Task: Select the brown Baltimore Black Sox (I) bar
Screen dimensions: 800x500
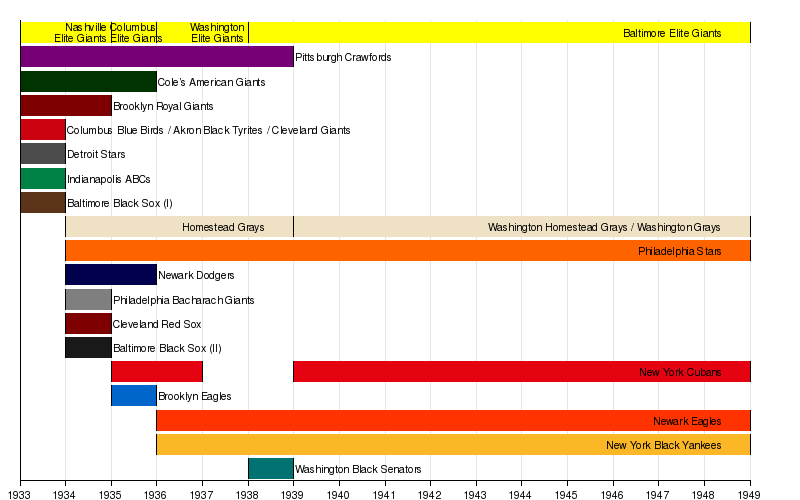Action: pos(42,203)
